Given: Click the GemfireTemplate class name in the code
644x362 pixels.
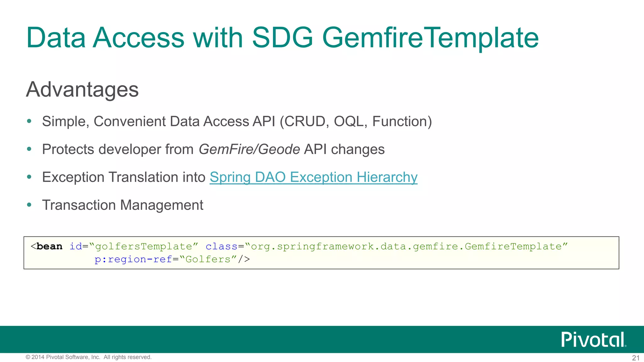Looking at the screenshot, I should point(513,246).
